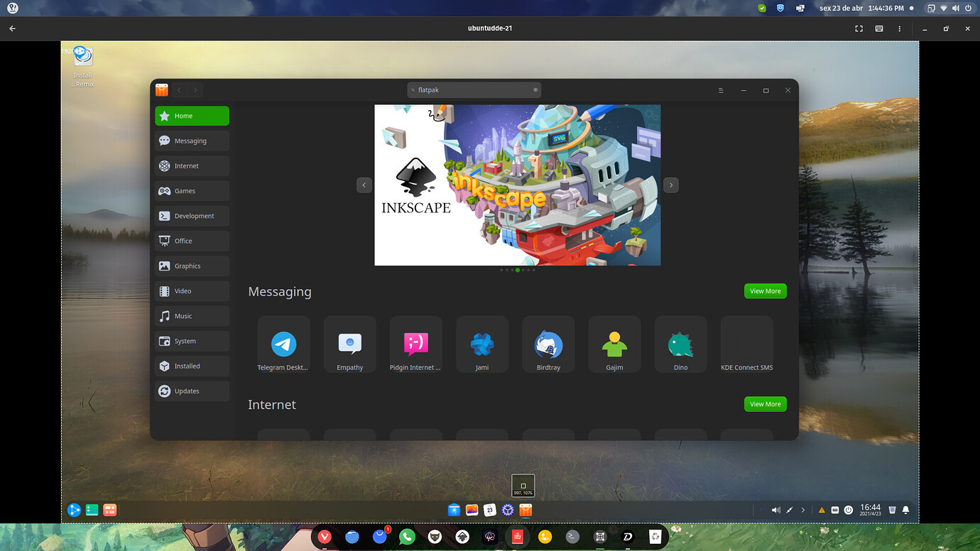Click the Deepin power button

pyautogui.click(x=848, y=510)
